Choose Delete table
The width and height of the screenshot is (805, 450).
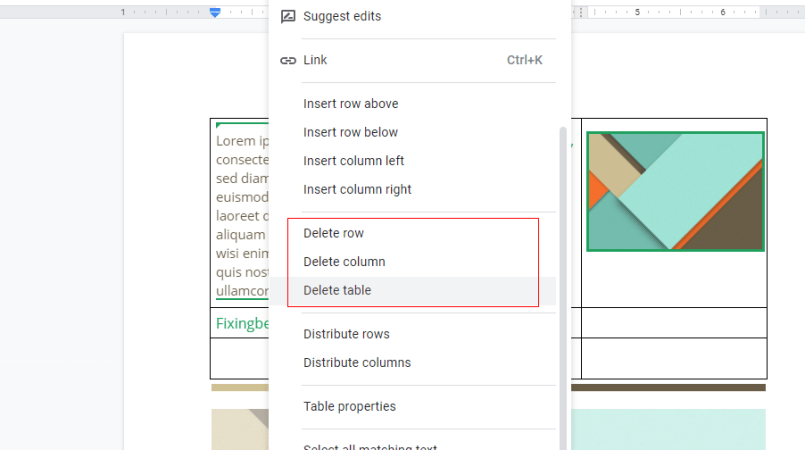[337, 290]
